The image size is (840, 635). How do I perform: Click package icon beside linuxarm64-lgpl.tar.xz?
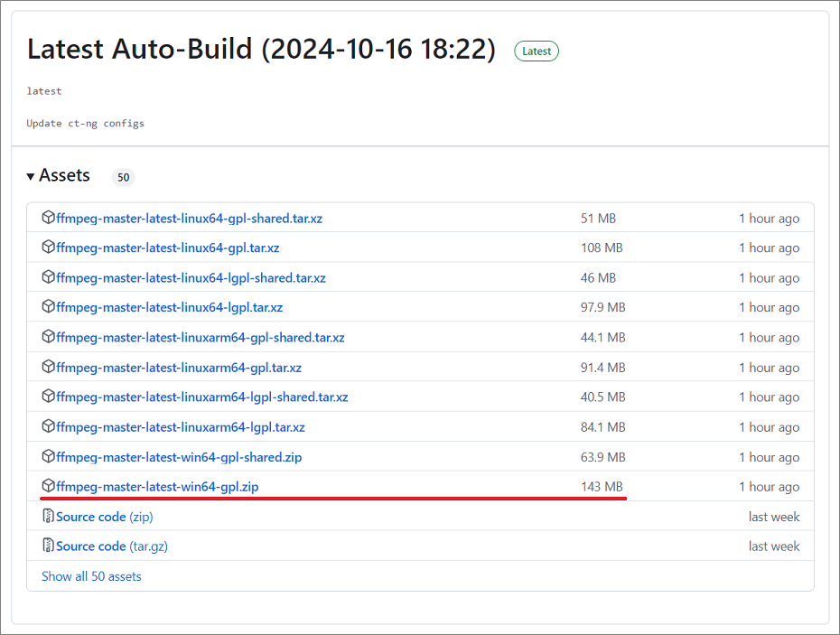click(x=48, y=426)
